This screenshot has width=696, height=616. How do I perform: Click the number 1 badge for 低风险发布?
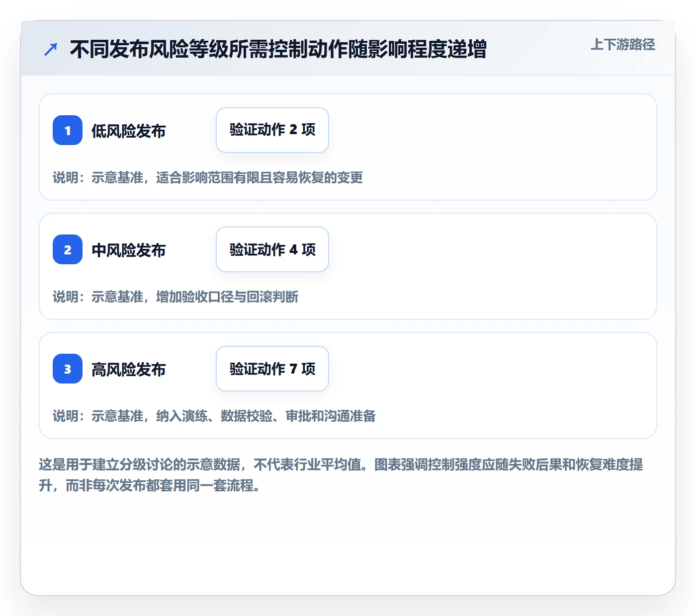(68, 130)
